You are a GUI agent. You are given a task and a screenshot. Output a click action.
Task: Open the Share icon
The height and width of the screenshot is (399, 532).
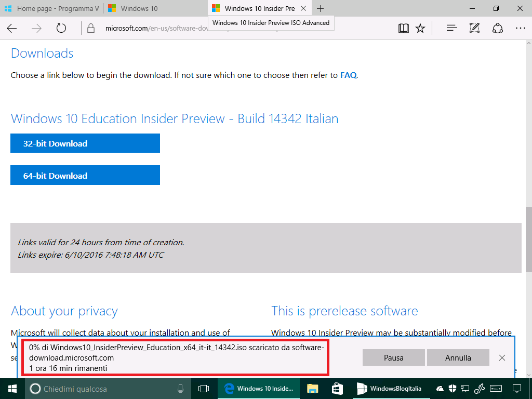click(x=497, y=28)
